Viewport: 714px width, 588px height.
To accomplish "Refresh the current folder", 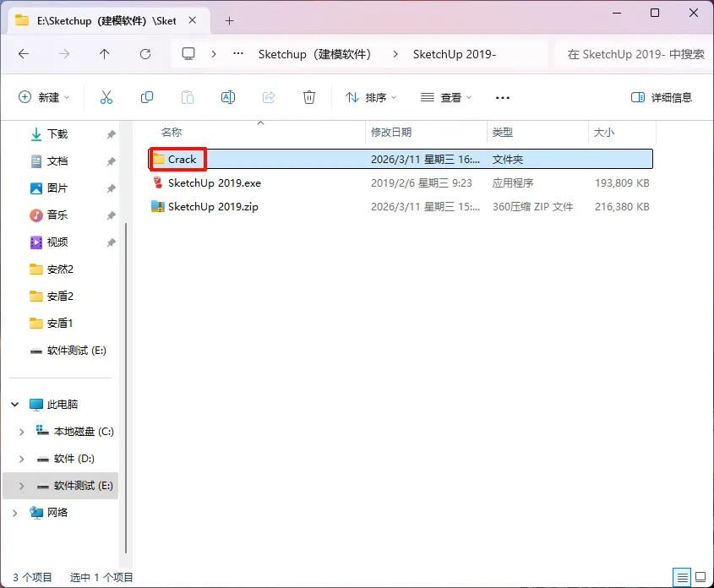I will tap(145, 54).
